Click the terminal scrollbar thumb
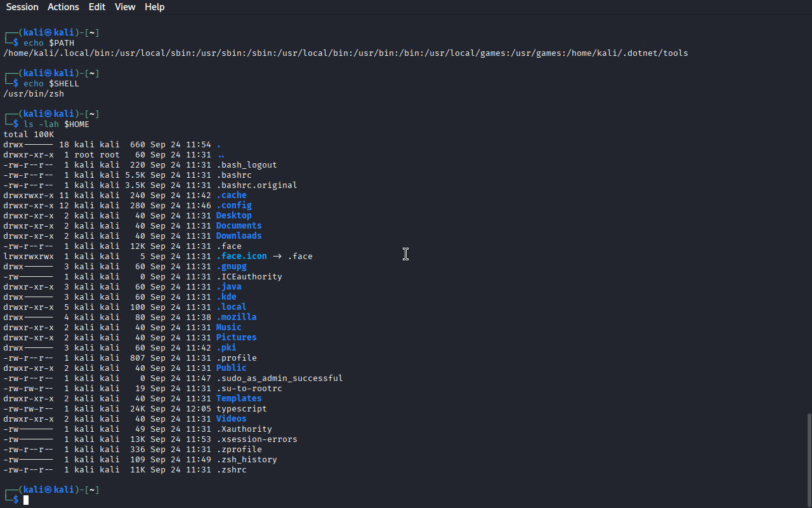 (x=808, y=457)
